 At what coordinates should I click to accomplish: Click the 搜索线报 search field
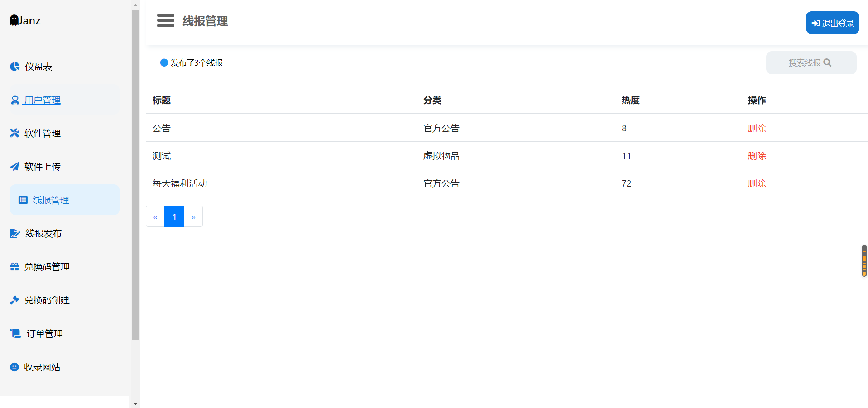[810, 63]
